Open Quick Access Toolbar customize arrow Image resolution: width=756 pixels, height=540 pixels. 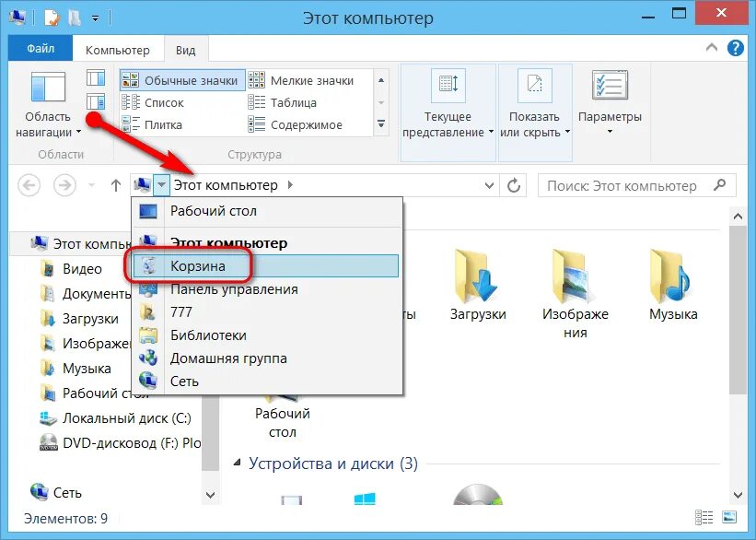(96, 18)
